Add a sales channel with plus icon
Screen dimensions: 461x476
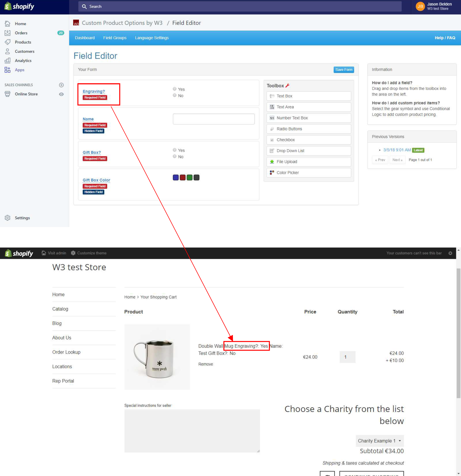pos(61,85)
